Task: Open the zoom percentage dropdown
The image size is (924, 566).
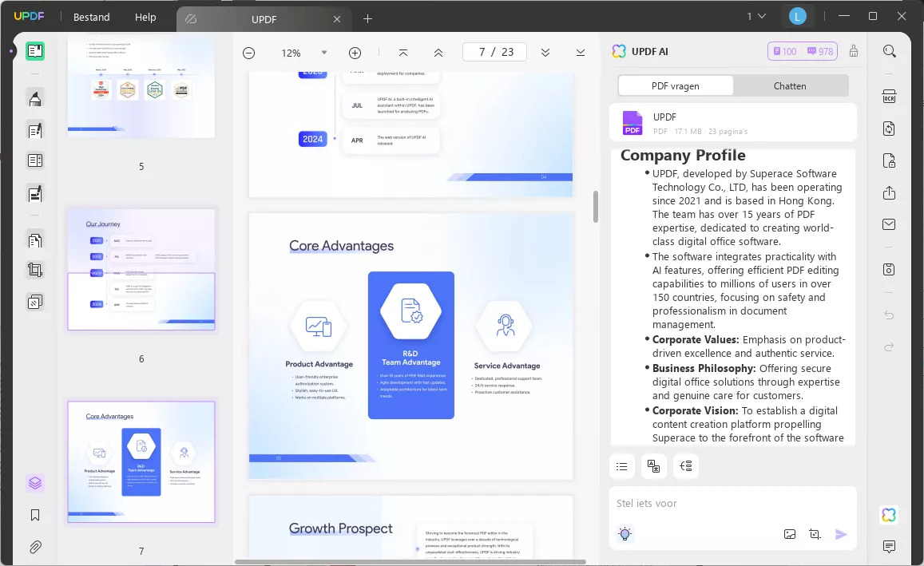Action: [x=324, y=53]
